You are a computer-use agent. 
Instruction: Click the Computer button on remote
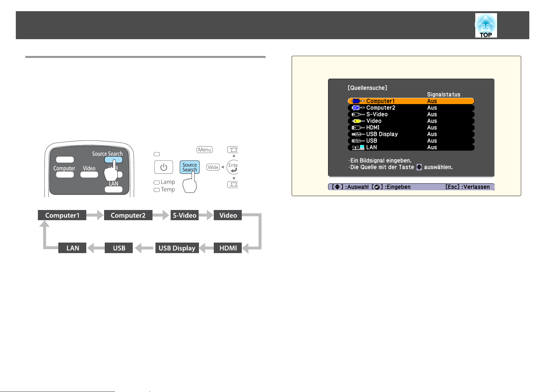(65, 174)
